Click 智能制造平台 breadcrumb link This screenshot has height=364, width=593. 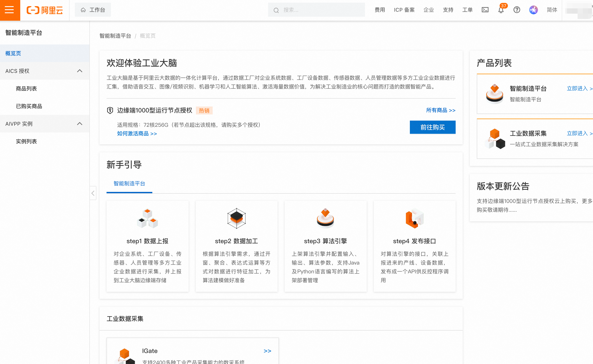[115, 36]
